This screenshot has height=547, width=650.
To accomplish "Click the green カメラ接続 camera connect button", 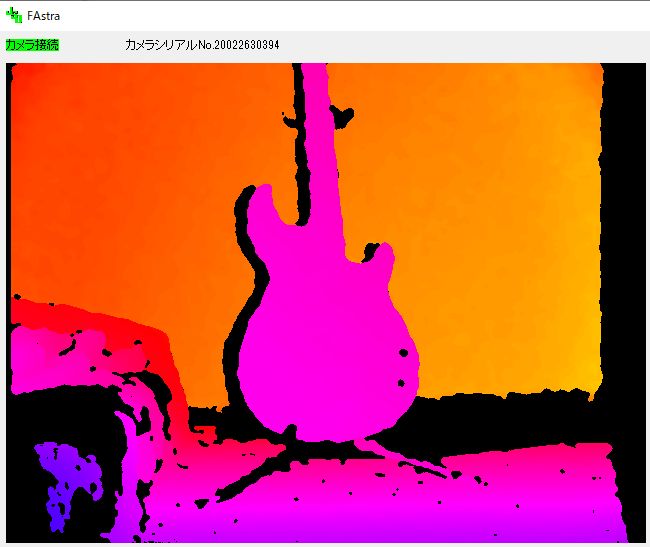I will coord(32,45).
